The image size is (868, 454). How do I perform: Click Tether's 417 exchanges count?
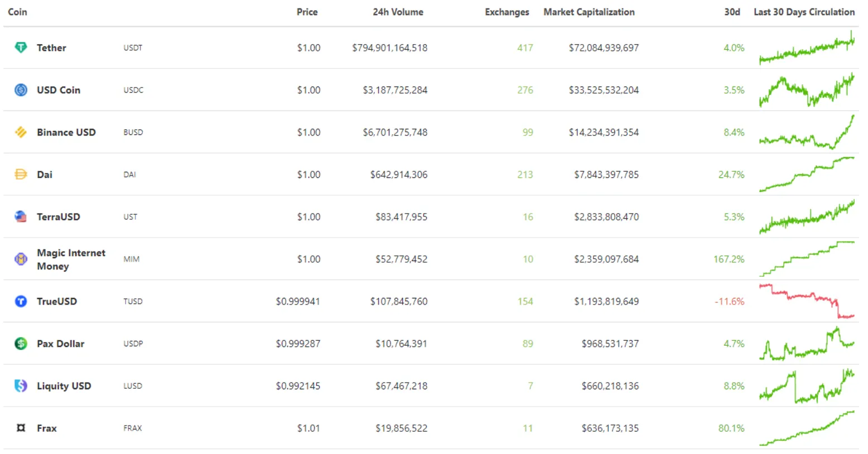click(x=525, y=47)
